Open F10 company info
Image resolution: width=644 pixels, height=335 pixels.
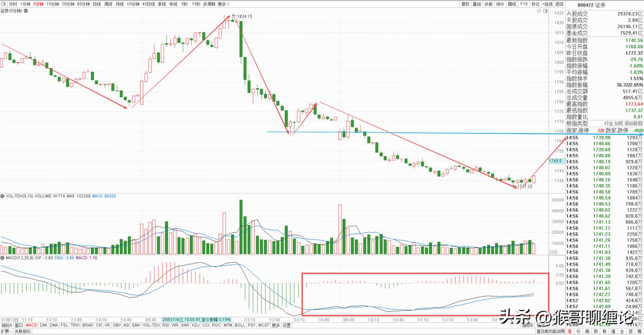(524, 4)
